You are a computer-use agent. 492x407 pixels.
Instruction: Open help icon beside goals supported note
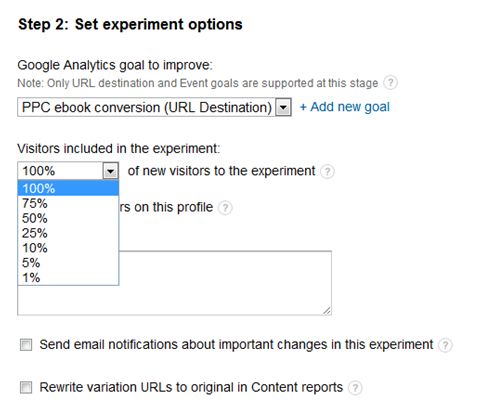coord(390,82)
